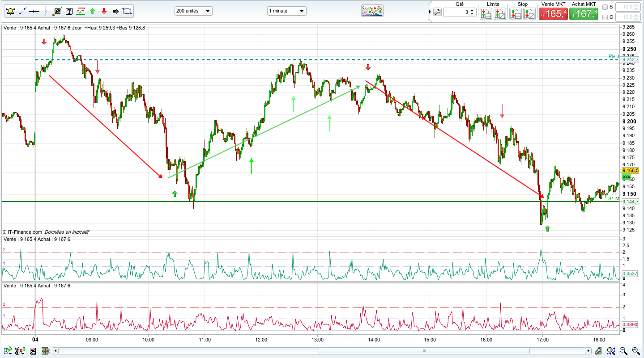Image resolution: width=644 pixels, height=358 pixels.
Task: Select the vertical line drawing tool
Action: tap(46, 11)
